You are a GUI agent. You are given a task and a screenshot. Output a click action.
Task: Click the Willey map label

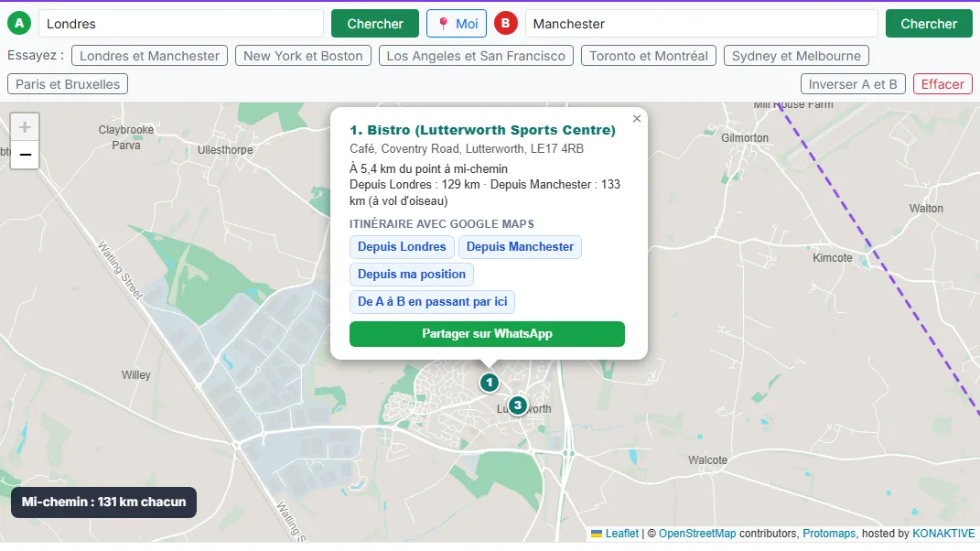coord(135,374)
